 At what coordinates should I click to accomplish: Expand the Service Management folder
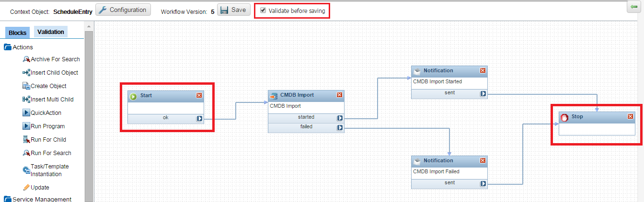tap(8, 199)
